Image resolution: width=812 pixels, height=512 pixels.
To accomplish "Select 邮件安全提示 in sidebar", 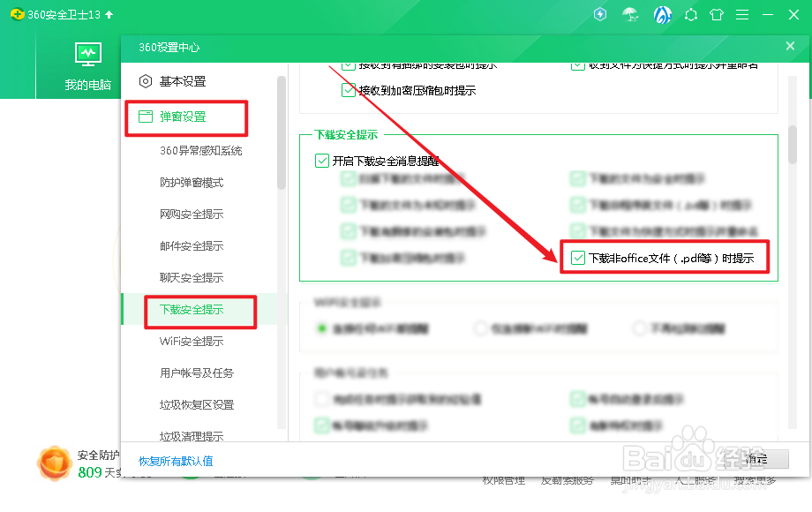I will pyautogui.click(x=192, y=246).
